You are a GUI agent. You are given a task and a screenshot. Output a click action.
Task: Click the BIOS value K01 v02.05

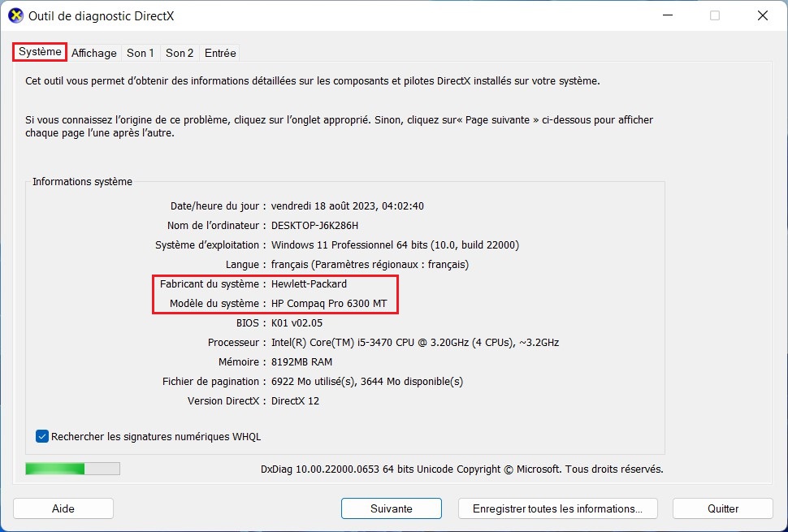[x=297, y=323]
